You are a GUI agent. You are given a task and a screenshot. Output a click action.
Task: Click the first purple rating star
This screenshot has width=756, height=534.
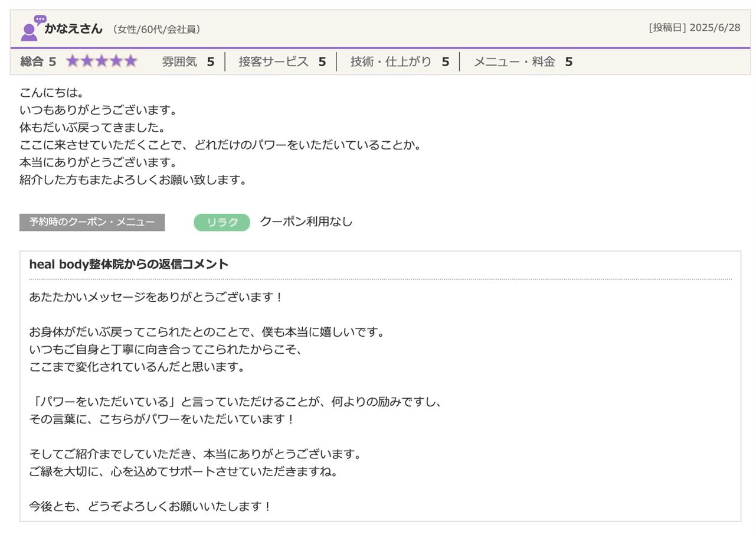coord(73,61)
